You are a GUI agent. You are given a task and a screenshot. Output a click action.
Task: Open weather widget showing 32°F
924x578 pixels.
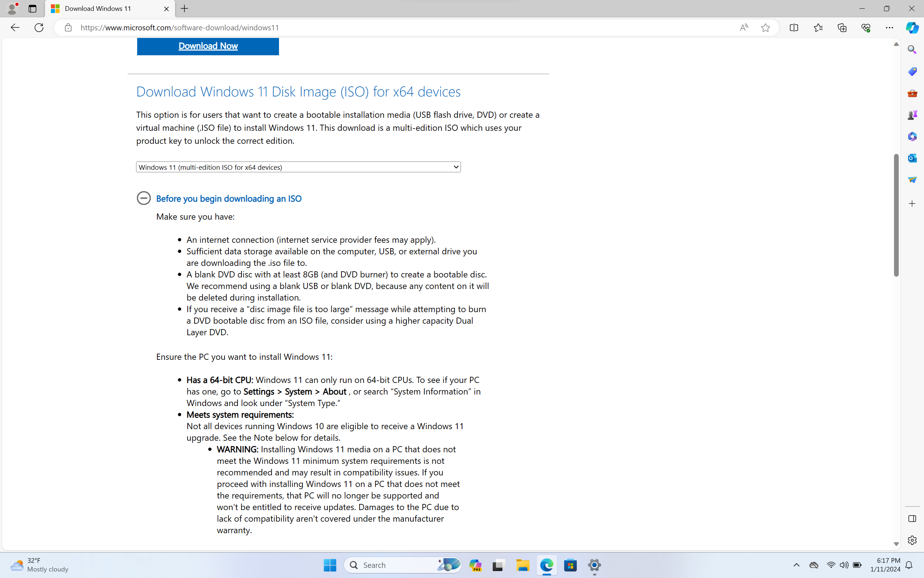(x=40, y=565)
